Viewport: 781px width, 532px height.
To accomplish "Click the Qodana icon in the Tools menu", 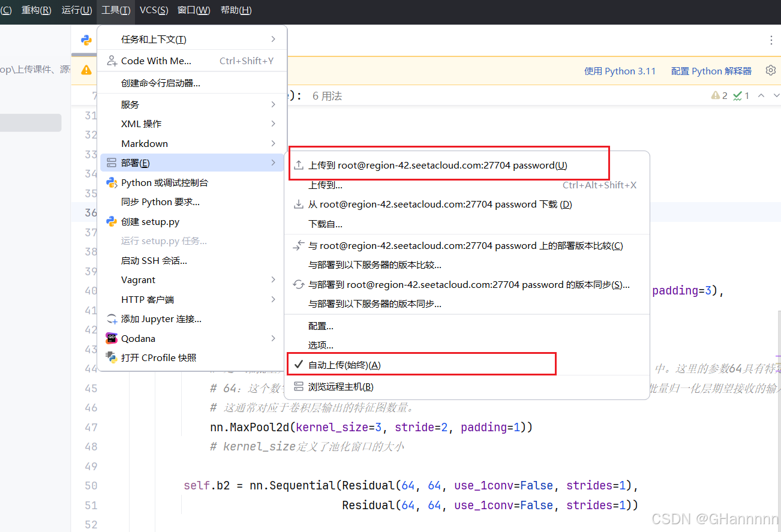I will pyautogui.click(x=112, y=338).
